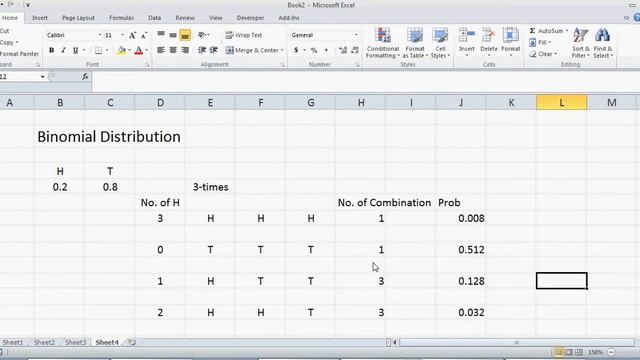Image resolution: width=640 pixels, height=360 pixels.
Task: Click the zoom out minus button
Action: pos(611,352)
